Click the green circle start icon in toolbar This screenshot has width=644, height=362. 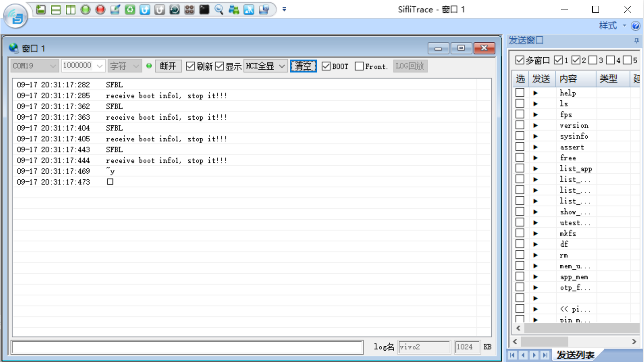click(x=86, y=9)
